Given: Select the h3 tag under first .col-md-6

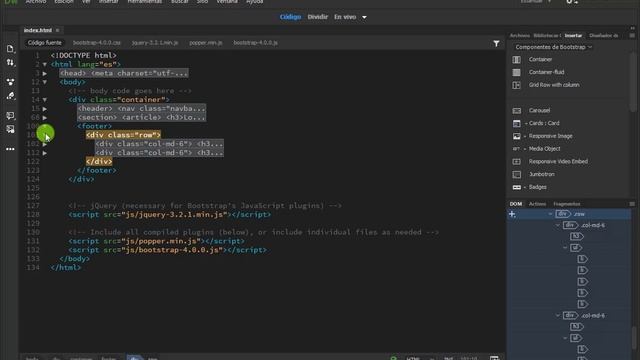Looking at the screenshot, I should click(x=576, y=236).
